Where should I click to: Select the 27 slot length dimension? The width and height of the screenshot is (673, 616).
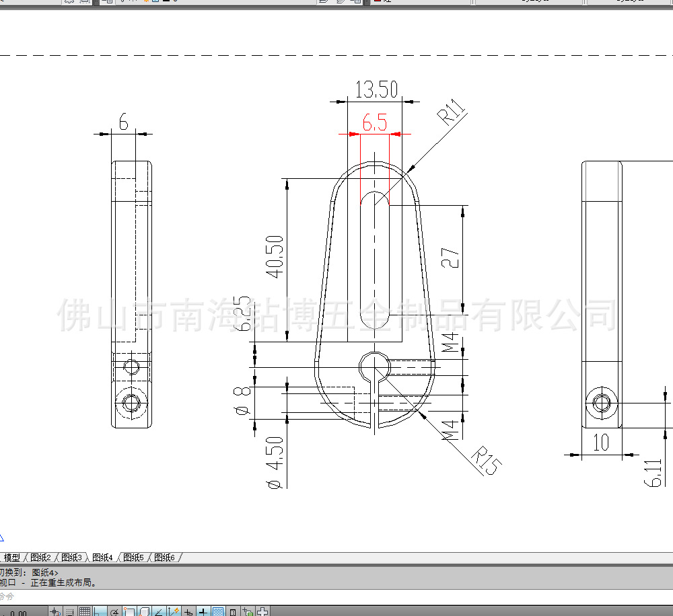(450, 258)
